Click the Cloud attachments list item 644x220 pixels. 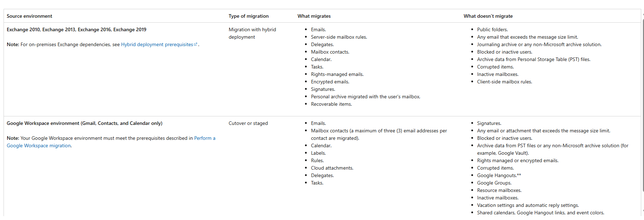coord(332,168)
